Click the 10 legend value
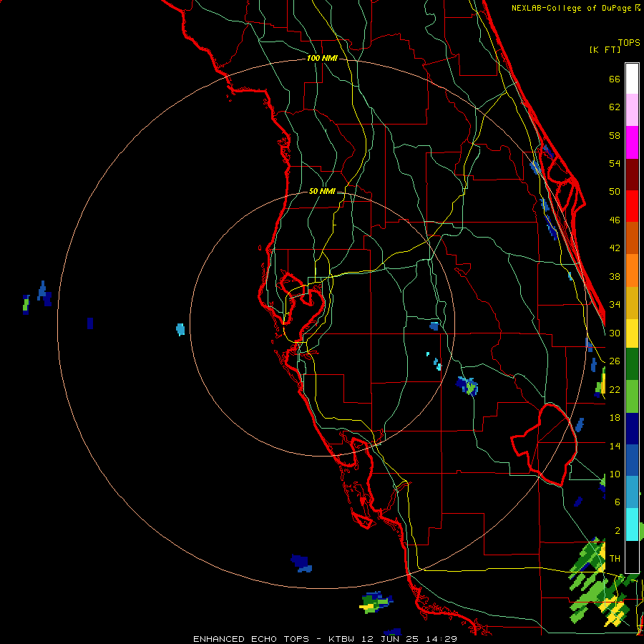The height and width of the screenshot is (644, 644). (615, 474)
